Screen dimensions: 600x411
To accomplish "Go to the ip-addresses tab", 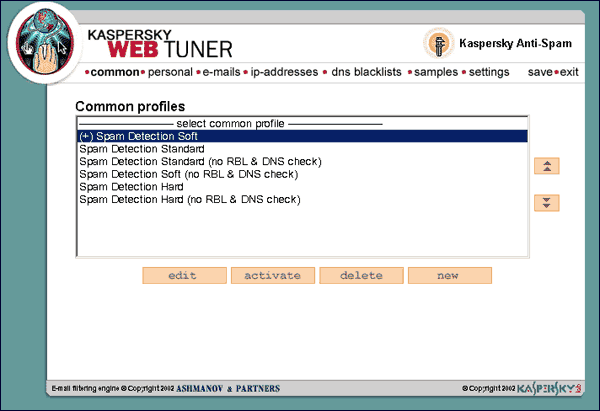I will (x=284, y=72).
